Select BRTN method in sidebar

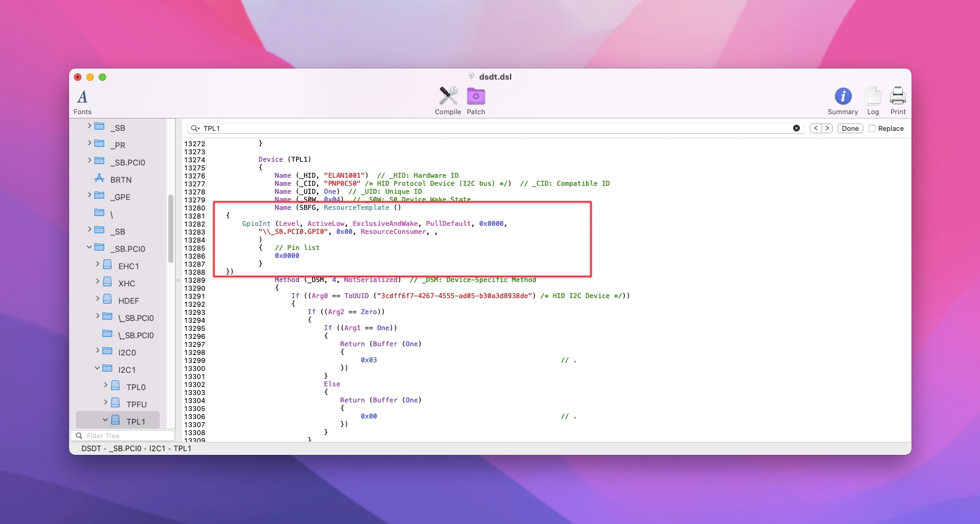(x=121, y=180)
